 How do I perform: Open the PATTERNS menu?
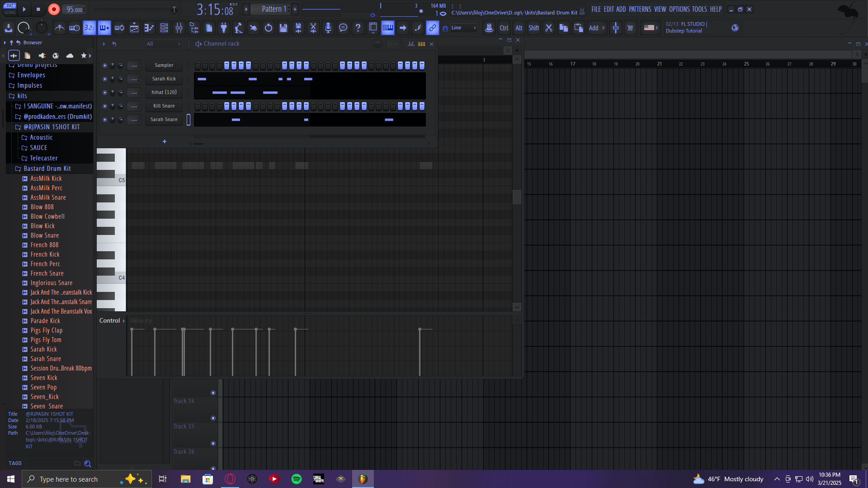click(640, 9)
